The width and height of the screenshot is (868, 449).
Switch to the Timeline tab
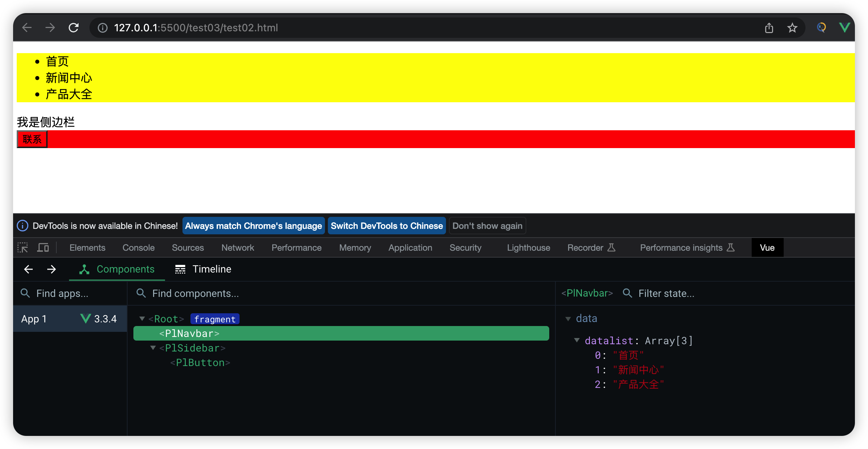tap(203, 269)
